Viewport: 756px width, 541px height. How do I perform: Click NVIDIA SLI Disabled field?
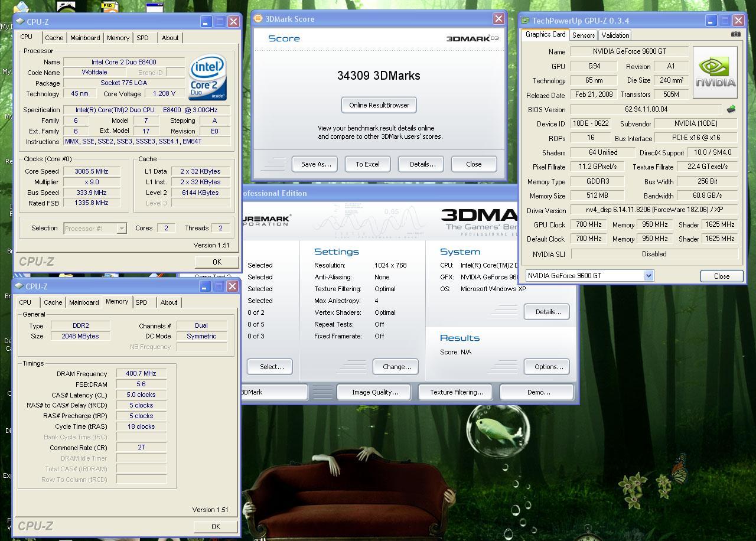(654, 254)
